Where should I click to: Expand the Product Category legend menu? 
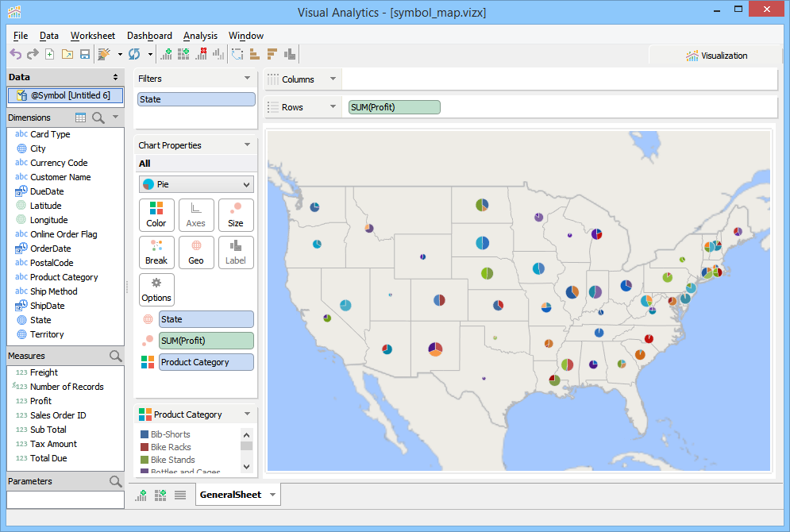(247, 414)
